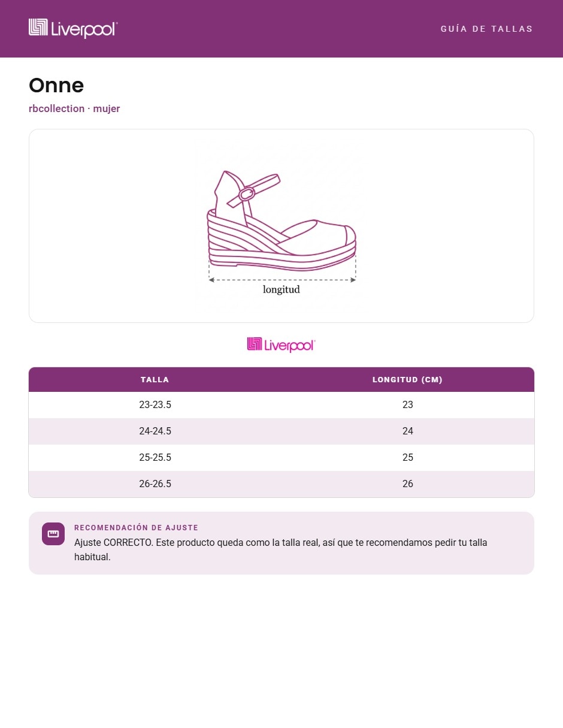Select the 24-24.5 size row
The image size is (563, 728).
click(x=281, y=431)
